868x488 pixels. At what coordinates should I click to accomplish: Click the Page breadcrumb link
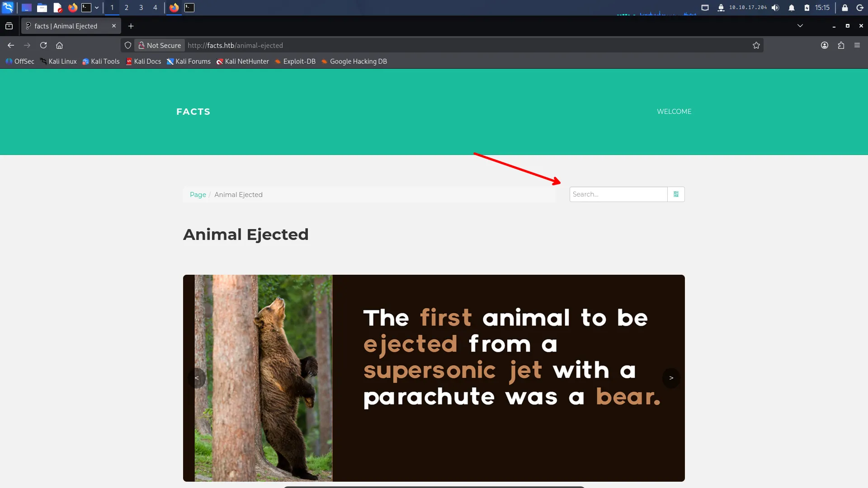[x=198, y=195]
